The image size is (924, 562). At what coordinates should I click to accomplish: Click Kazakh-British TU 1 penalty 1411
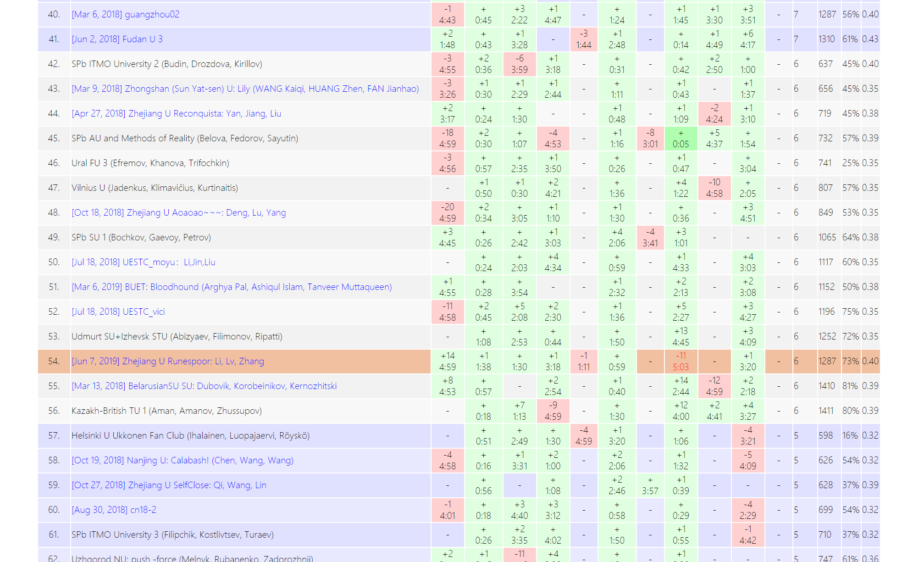826,411
